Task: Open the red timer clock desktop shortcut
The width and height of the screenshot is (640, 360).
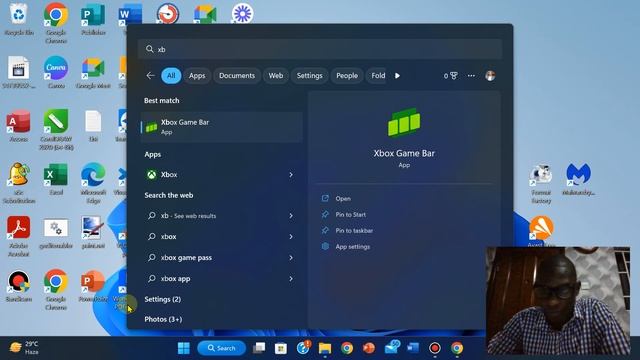Action: pos(168,14)
